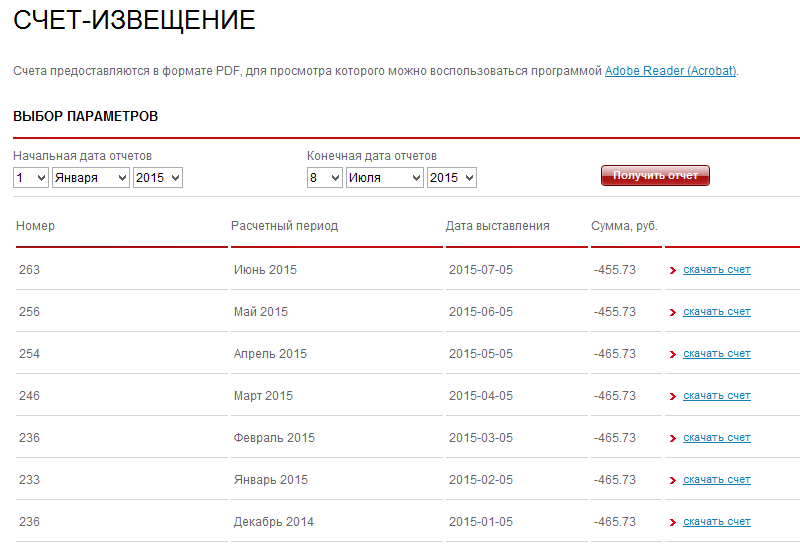Download invoice for Январь 2015
Viewport: 800px width, 552px height.
(716, 480)
